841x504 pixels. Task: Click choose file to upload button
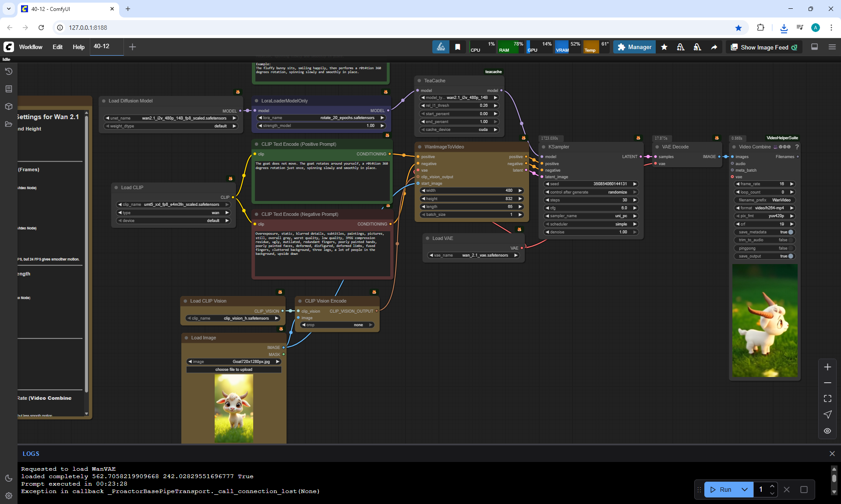coord(233,370)
